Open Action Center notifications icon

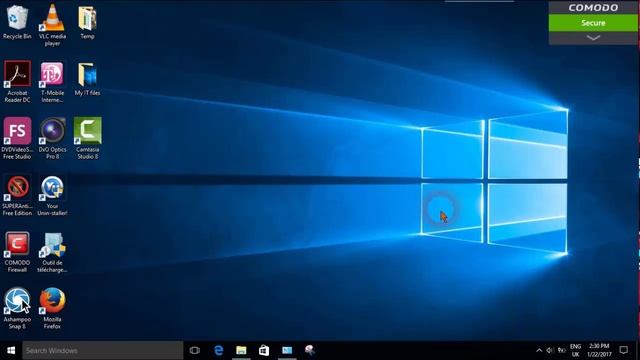click(623, 350)
